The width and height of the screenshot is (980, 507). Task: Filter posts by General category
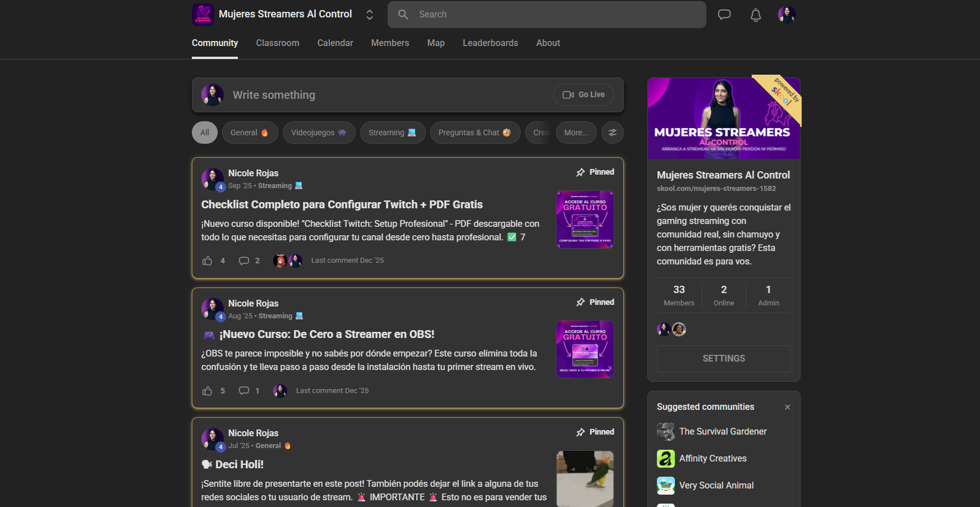(250, 133)
